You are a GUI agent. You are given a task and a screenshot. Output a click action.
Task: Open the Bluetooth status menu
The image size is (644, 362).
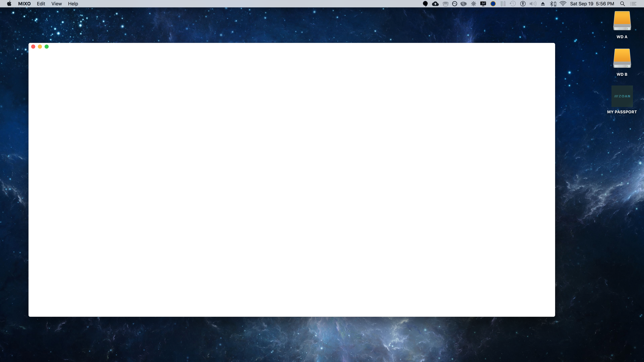[x=553, y=4]
